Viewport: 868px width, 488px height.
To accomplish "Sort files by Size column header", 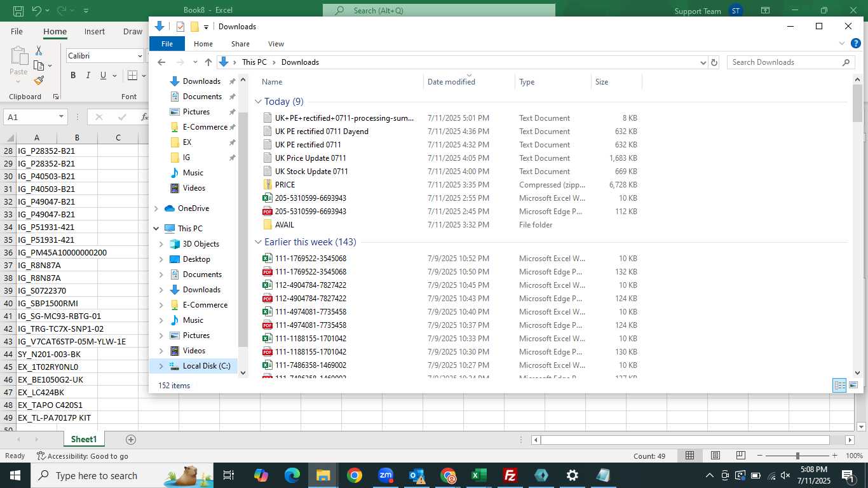I will pyautogui.click(x=616, y=82).
